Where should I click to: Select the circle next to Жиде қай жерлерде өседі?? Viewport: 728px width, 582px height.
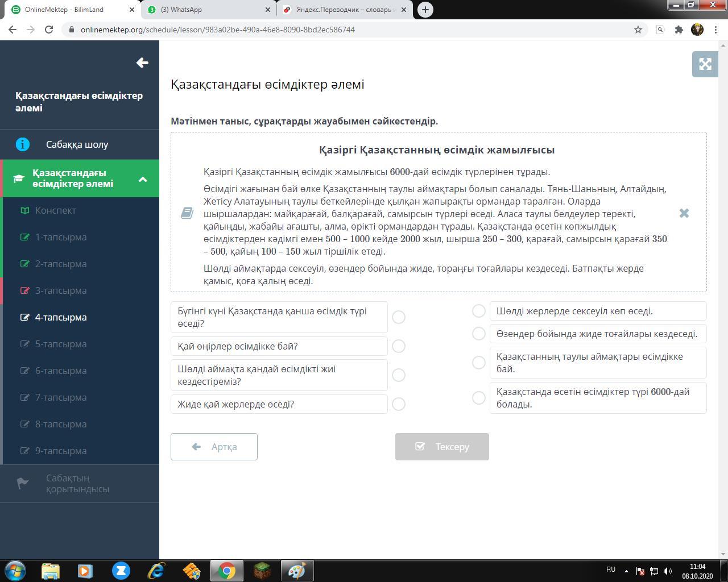(399, 404)
